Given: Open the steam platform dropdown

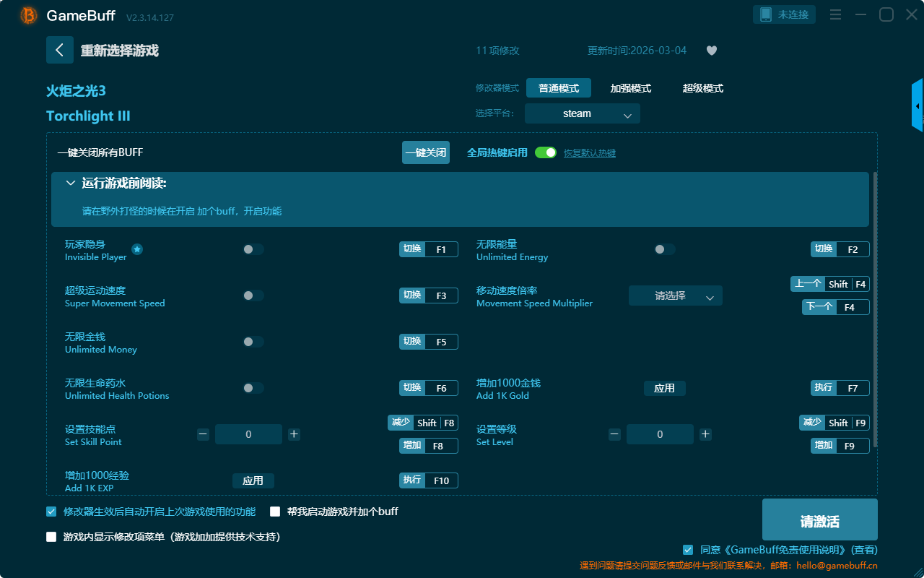Looking at the screenshot, I should (582, 113).
